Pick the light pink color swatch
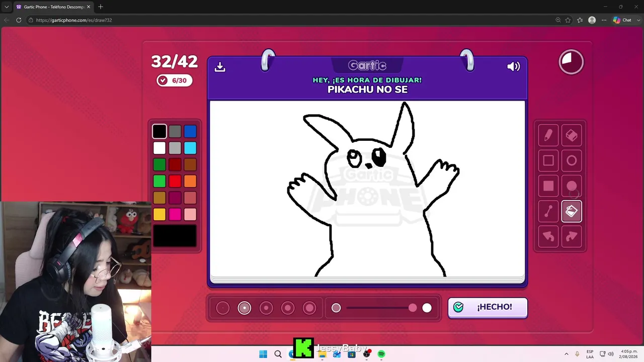Screen dimensions: 644x362 click(x=190, y=214)
